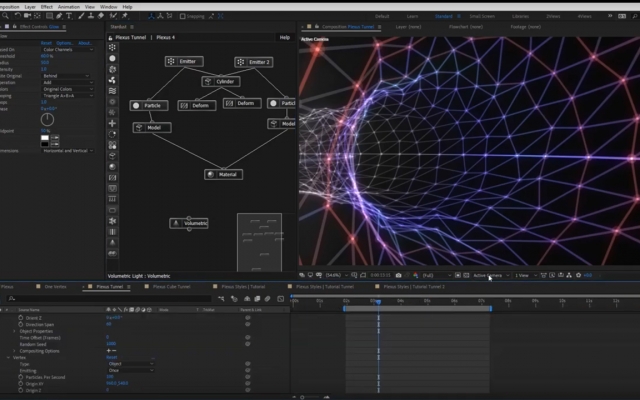Toggle stopwatch for Particles Per Second

(21, 377)
